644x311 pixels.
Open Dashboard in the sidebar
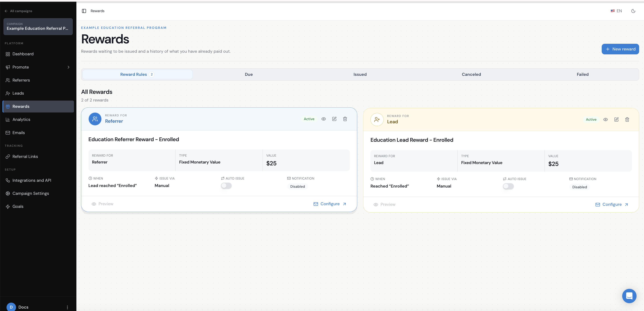(x=38, y=54)
